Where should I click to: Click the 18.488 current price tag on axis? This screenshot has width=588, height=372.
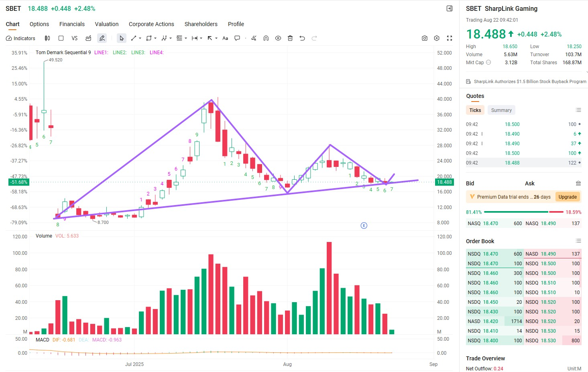click(x=445, y=182)
